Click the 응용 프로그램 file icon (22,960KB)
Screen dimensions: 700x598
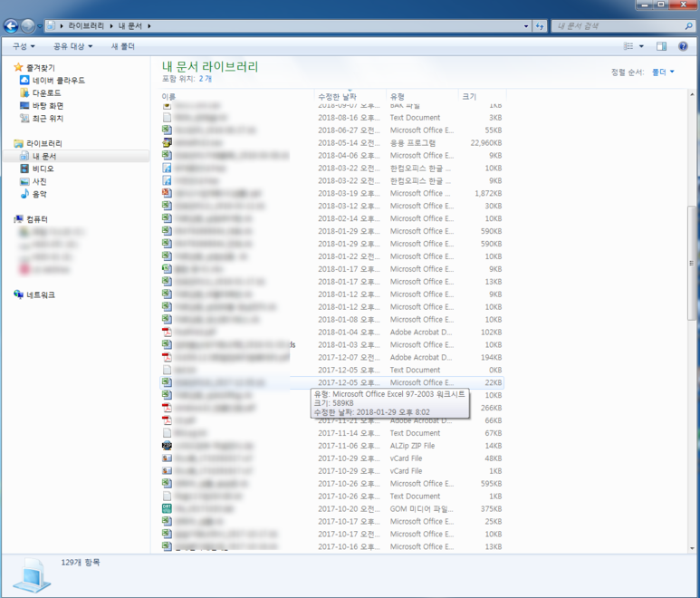point(167,143)
